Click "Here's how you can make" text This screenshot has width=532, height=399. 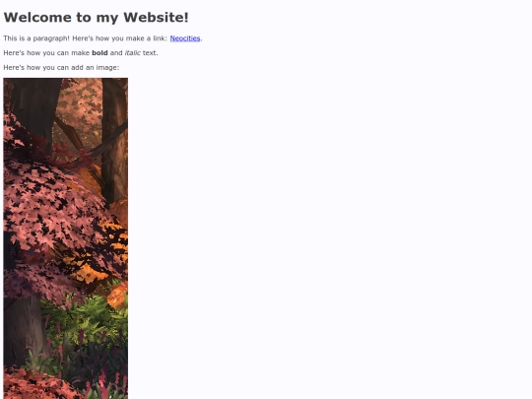click(46, 53)
